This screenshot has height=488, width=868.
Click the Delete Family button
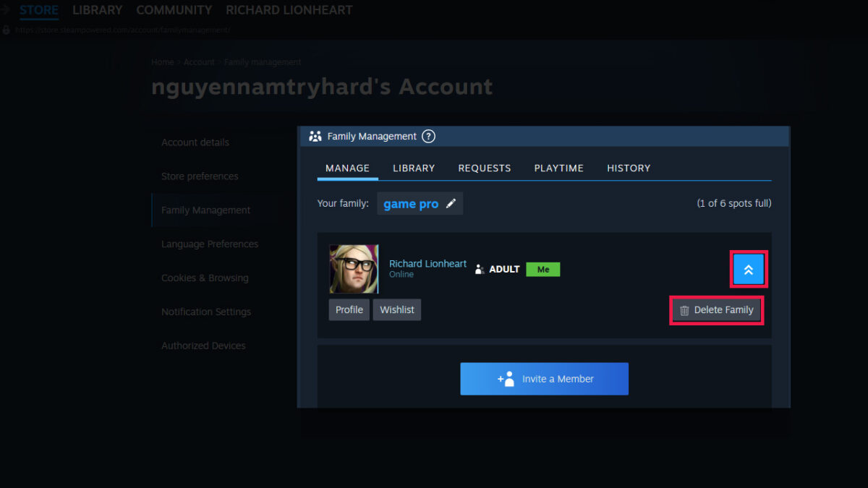pos(716,310)
